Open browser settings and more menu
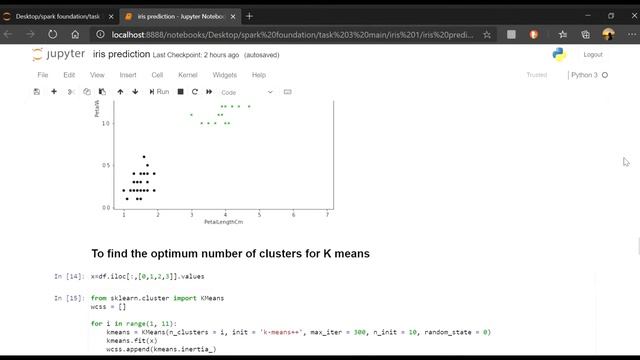Viewport: 640px width, 360px height. pyautogui.click(x=632, y=35)
